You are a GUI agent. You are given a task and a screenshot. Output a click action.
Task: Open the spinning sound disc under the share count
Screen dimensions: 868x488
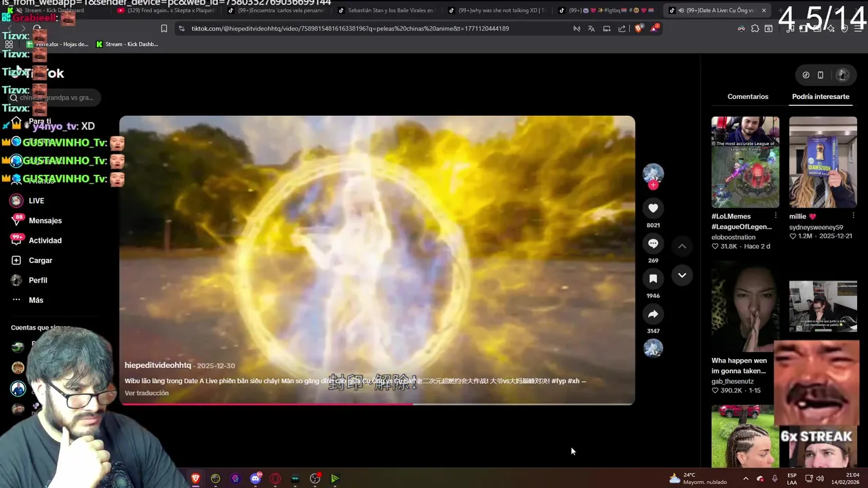click(653, 348)
